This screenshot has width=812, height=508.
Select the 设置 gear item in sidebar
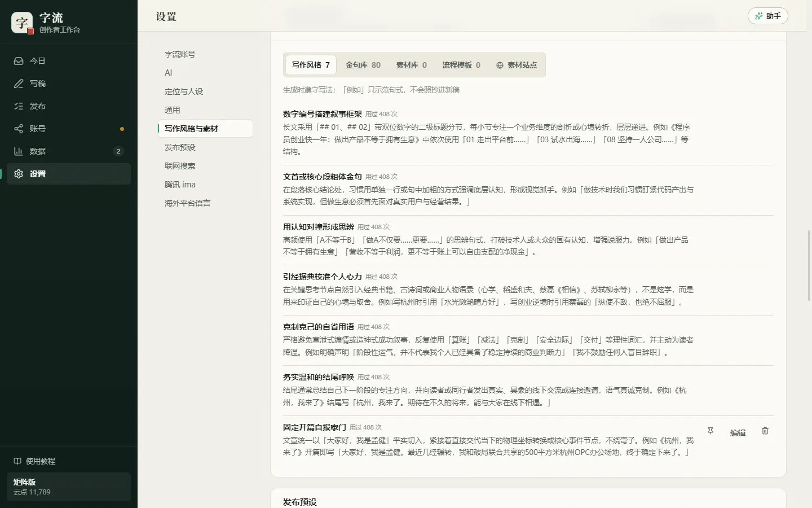click(69, 174)
